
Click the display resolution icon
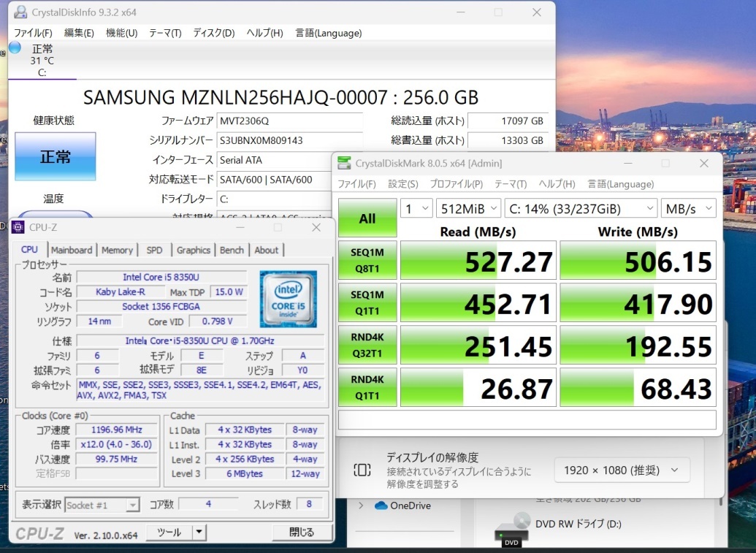coord(362,470)
